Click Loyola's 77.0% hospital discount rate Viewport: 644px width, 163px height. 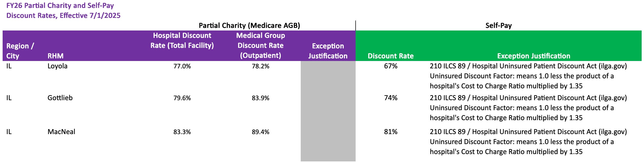(x=182, y=66)
